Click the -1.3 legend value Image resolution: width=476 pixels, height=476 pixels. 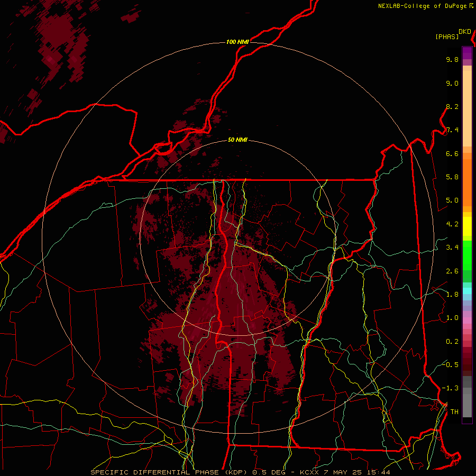point(450,388)
